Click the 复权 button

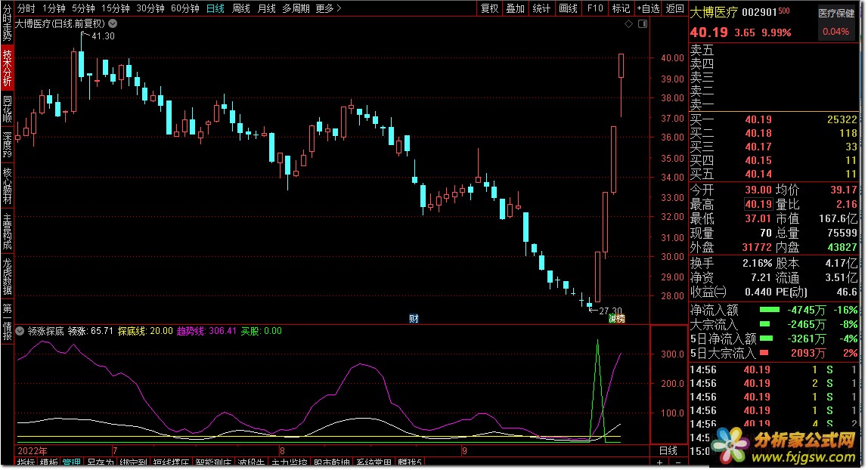(489, 8)
